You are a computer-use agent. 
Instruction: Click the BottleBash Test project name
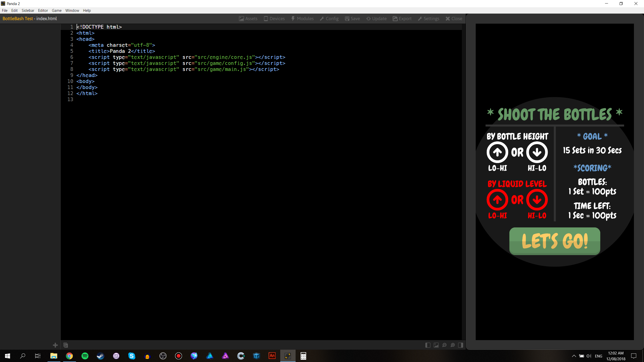coord(18,19)
